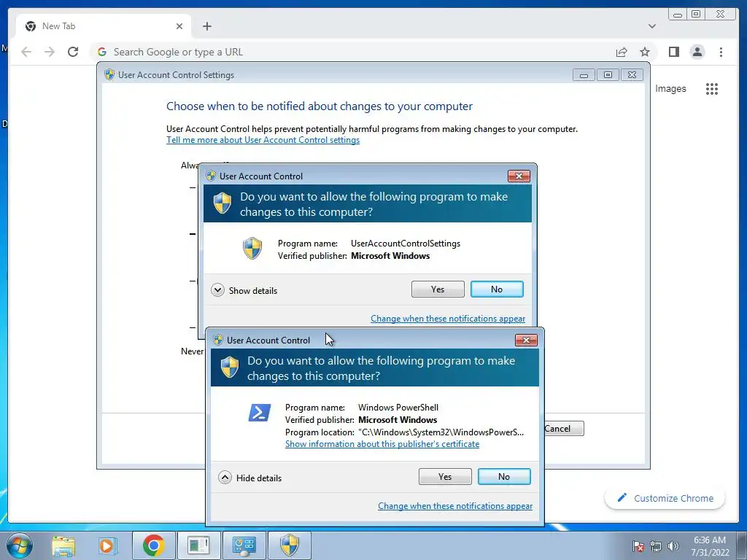Click No in the Windows PowerShell UAC prompt
Screen dimensions: 747x560
(504, 477)
